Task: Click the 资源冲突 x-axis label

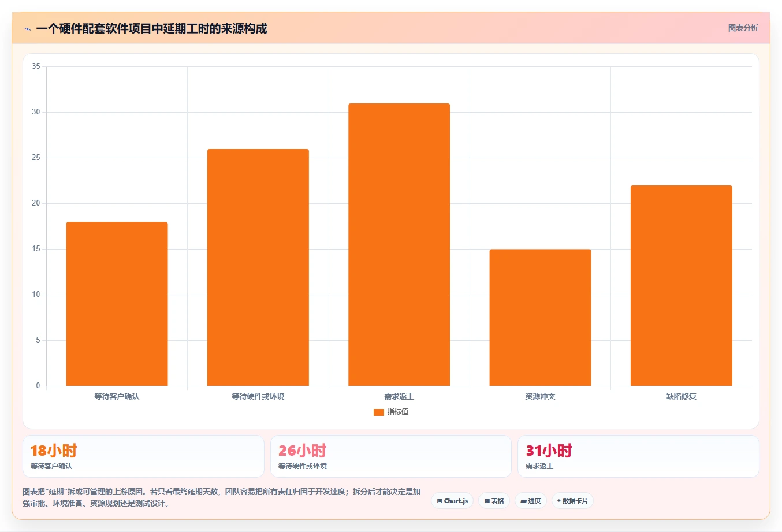Action: (540, 396)
